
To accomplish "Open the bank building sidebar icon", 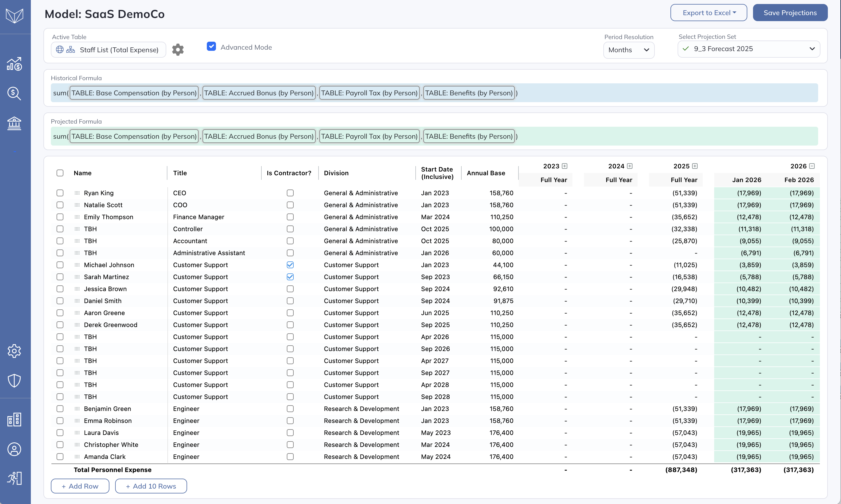I will click(x=14, y=123).
